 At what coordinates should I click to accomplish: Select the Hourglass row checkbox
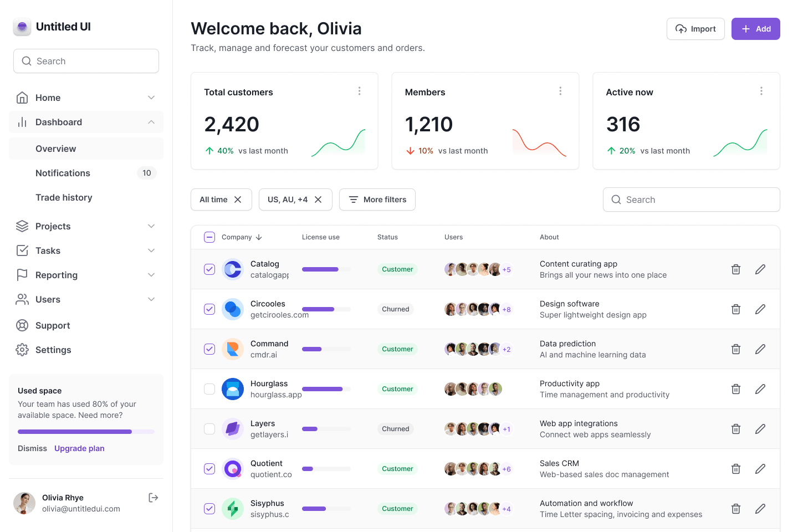[x=209, y=389]
